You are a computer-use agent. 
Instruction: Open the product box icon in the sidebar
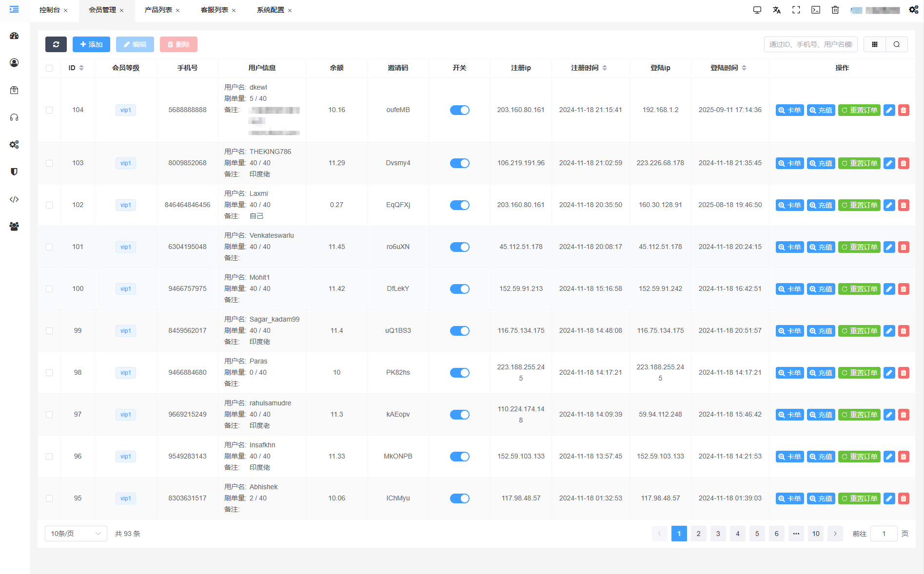14,90
